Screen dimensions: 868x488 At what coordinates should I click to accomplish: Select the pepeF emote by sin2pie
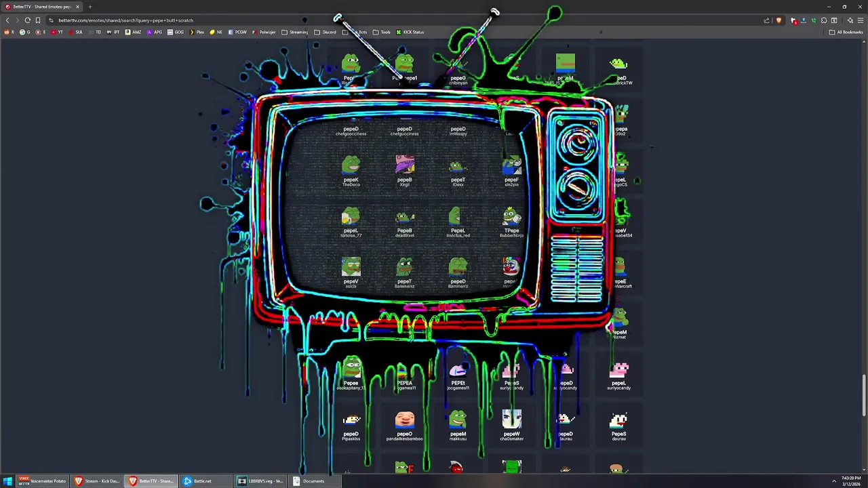(511, 171)
